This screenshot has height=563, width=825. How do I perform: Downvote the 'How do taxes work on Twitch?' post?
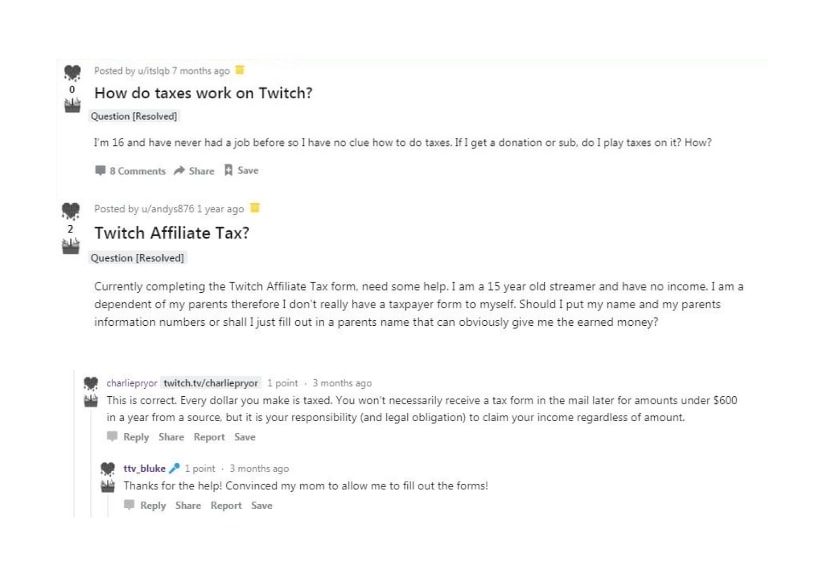(x=70, y=106)
